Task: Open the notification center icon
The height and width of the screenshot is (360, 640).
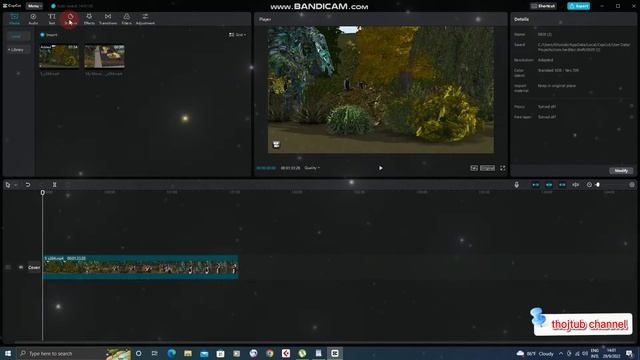Action: pos(629,353)
